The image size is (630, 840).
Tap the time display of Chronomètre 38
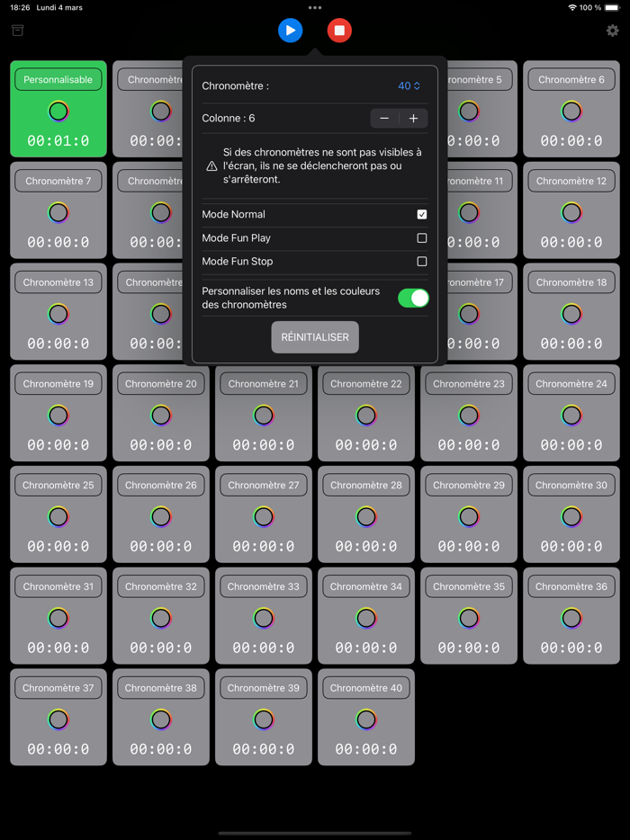(161, 748)
